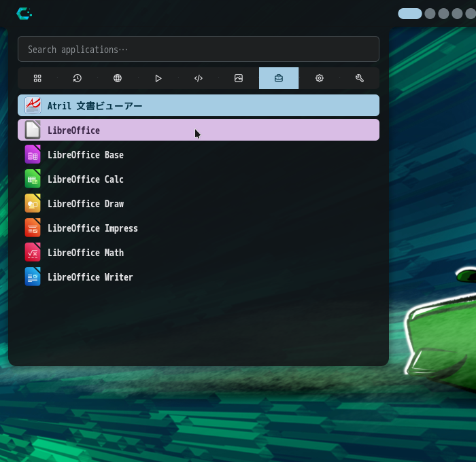Launch LibreOffice Base
The width and height of the screenshot is (476, 462).
click(x=199, y=154)
